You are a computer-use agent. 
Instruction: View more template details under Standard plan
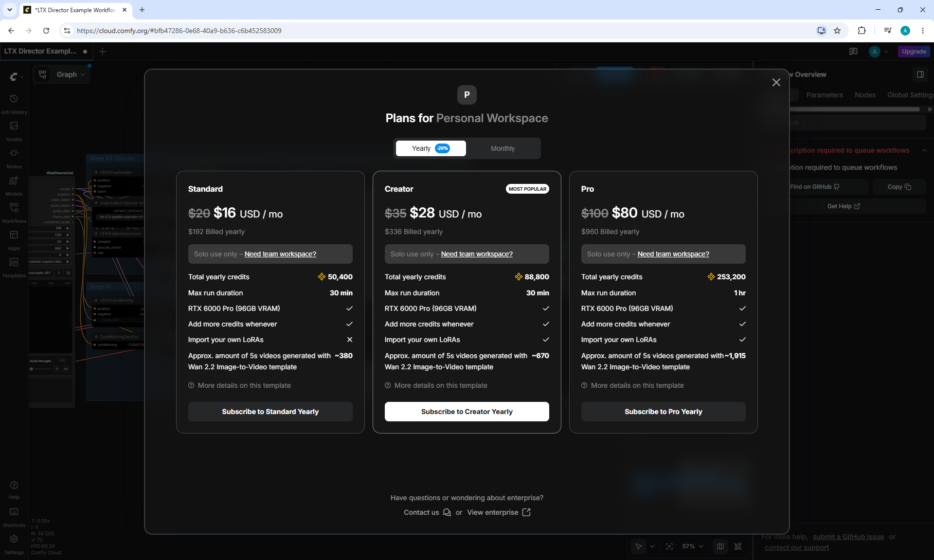240,385
